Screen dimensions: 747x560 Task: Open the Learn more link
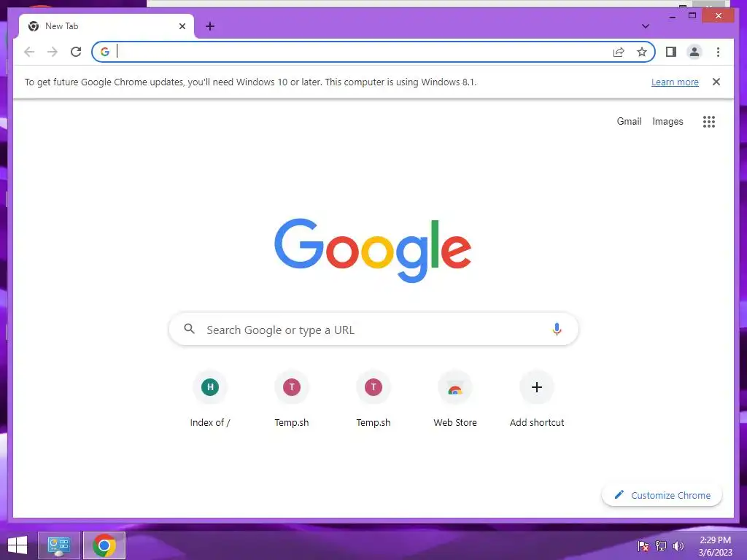pyautogui.click(x=675, y=82)
